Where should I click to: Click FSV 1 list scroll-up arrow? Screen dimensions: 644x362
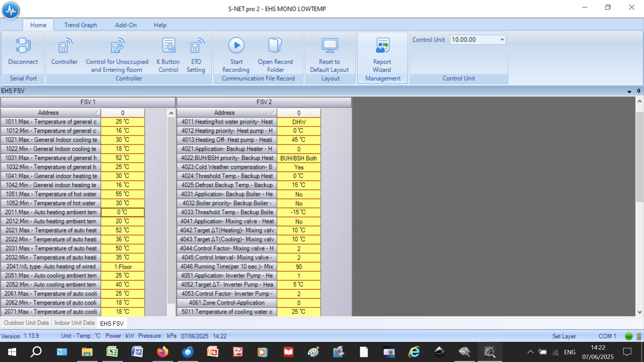[171, 113]
